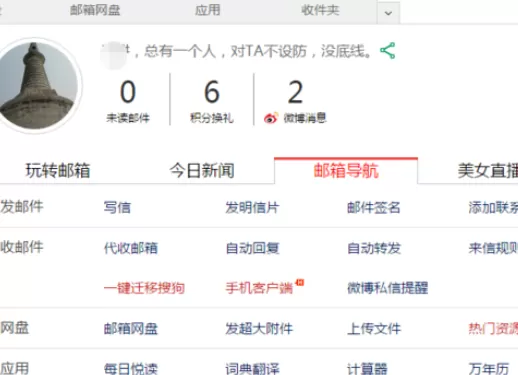Click the 收邮件 row label
The width and height of the screenshot is (518, 375).
tap(22, 247)
